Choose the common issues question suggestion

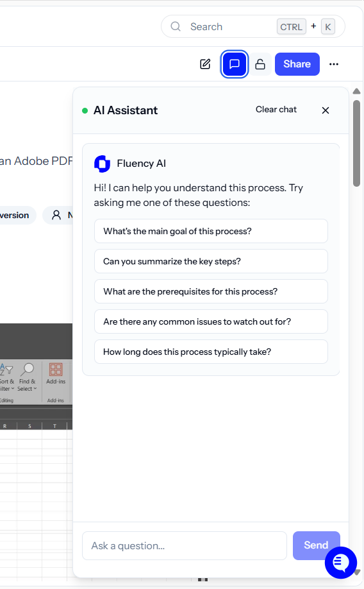[211, 321]
